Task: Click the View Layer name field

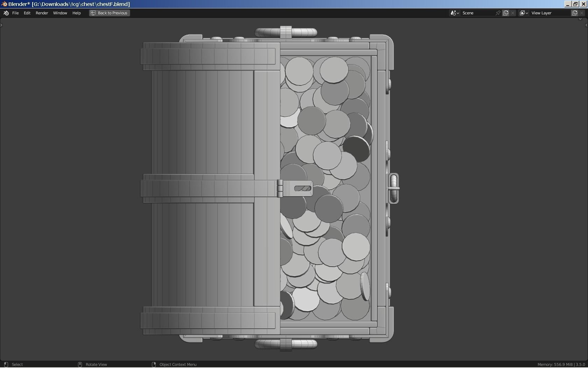Action: coord(550,13)
